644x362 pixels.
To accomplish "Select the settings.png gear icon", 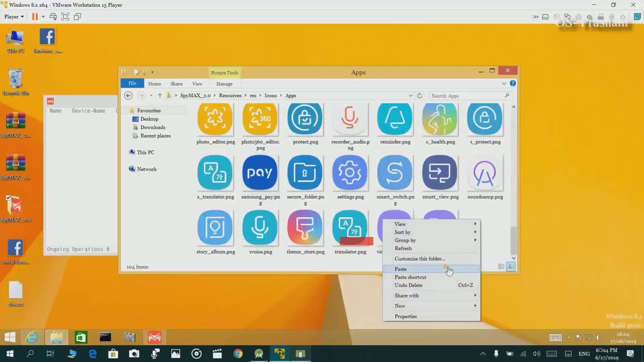I will pyautogui.click(x=350, y=172).
